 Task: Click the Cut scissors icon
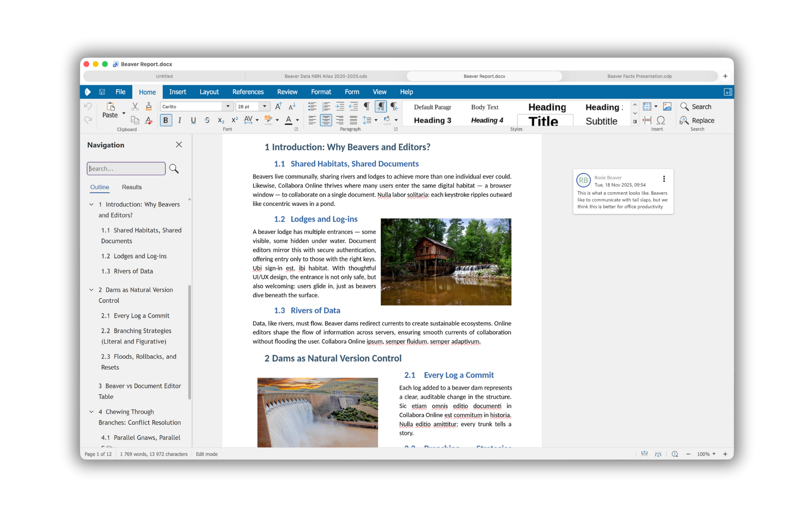click(135, 106)
